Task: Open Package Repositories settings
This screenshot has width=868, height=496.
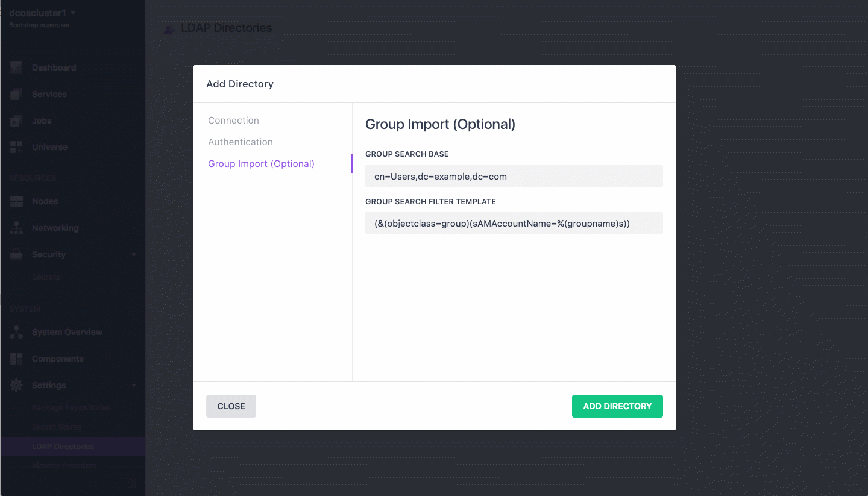Action: point(71,408)
